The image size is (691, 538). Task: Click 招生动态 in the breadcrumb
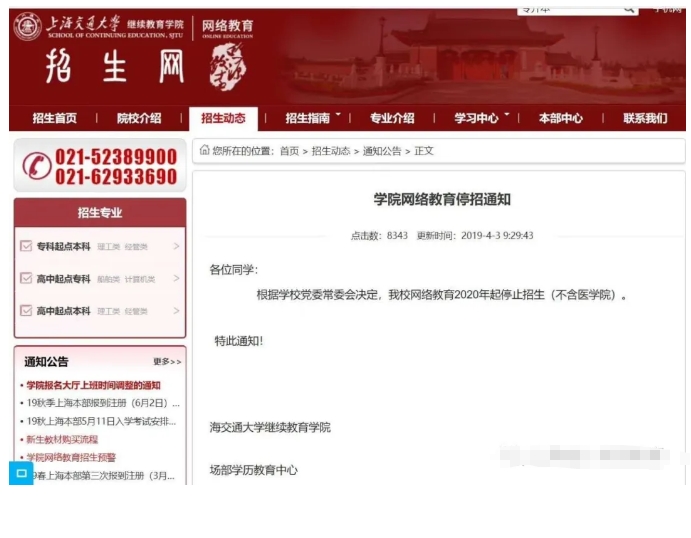tap(331, 151)
